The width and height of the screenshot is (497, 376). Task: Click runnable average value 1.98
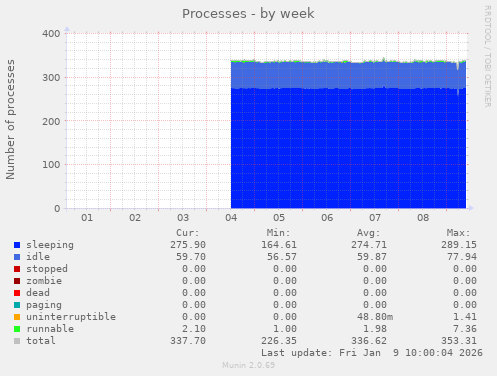375,329
